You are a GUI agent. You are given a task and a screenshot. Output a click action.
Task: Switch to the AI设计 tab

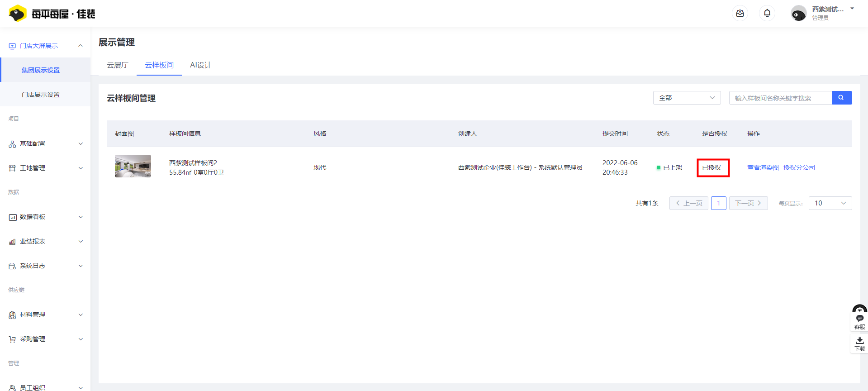(201, 65)
